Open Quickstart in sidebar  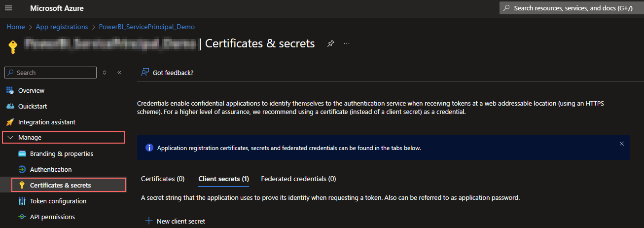pos(33,106)
